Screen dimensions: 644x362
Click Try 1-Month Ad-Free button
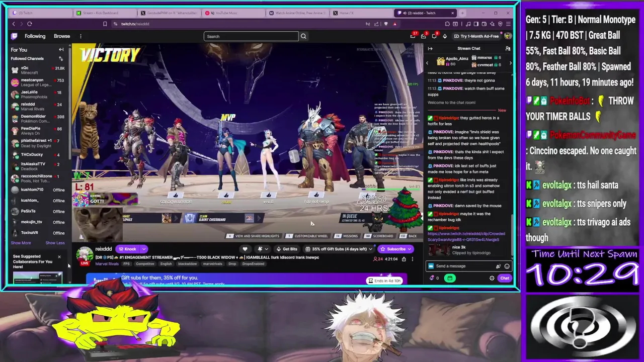click(476, 36)
